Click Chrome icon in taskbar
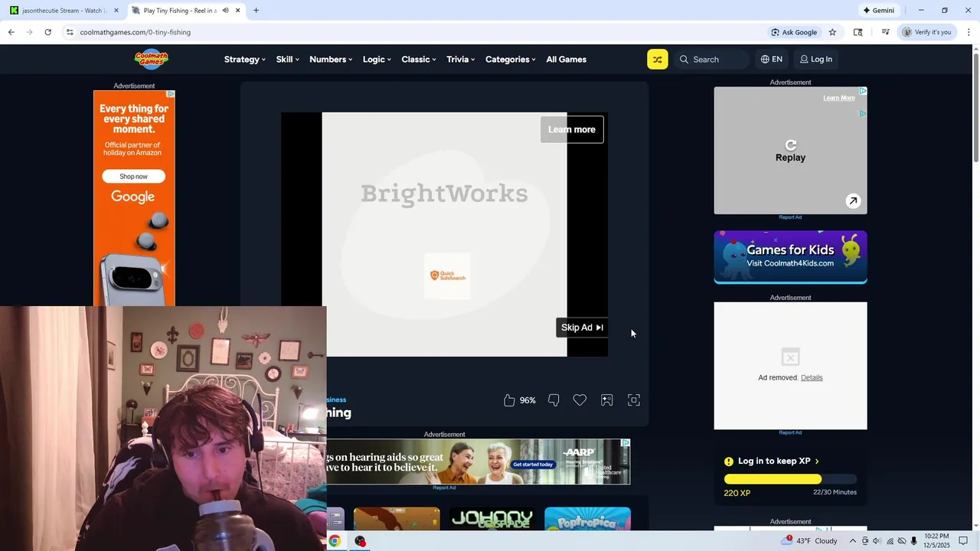Screen dimensions: 980x551 pos(335,541)
